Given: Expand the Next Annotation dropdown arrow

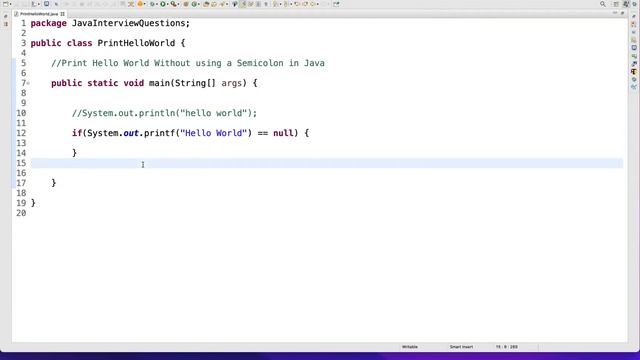Looking at the screenshot, I should [x=280, y=4].
